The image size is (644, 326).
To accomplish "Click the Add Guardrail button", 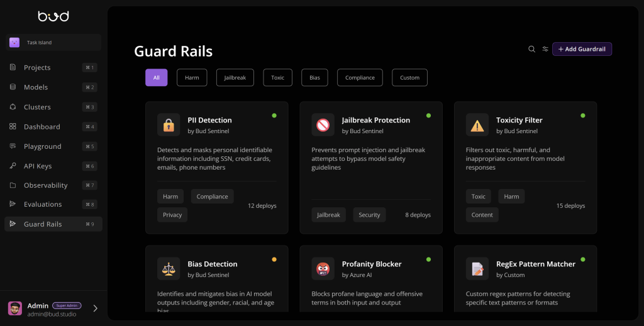I will 582,49.
